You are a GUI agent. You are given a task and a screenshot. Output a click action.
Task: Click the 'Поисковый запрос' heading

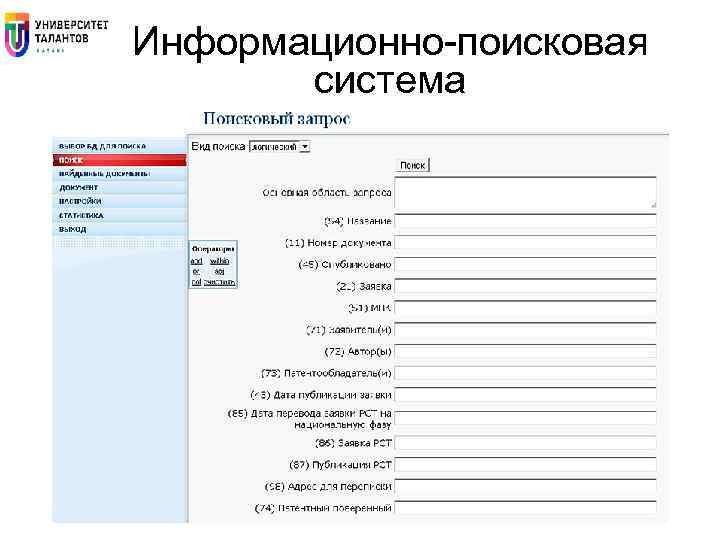277,118
